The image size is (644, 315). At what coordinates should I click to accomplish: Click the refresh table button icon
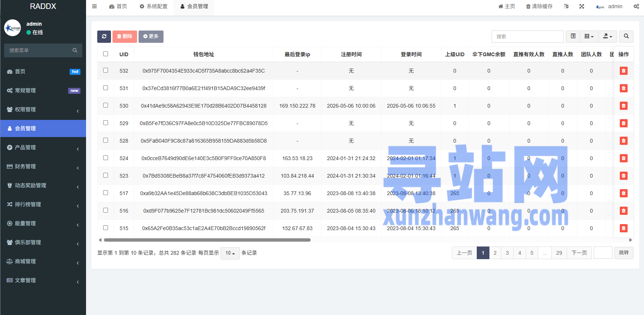point(104,36)
